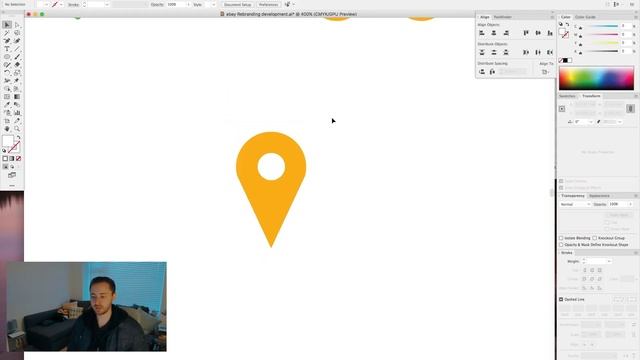Click Horizontal Align Right icon
Image resolution: width=640 pixels, height=360 pixels.
point(506,33)
